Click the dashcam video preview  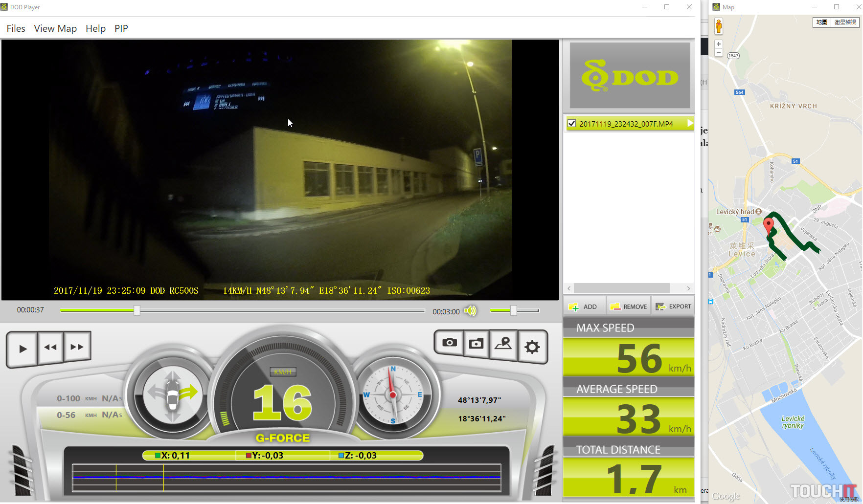pyautogui.click(x=280, y=170)
